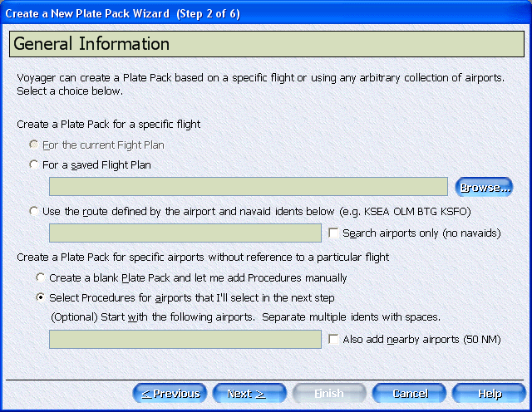Select 'Select Procedures for airports' radio button
532x412 pixels.
[x=41, y=297]
